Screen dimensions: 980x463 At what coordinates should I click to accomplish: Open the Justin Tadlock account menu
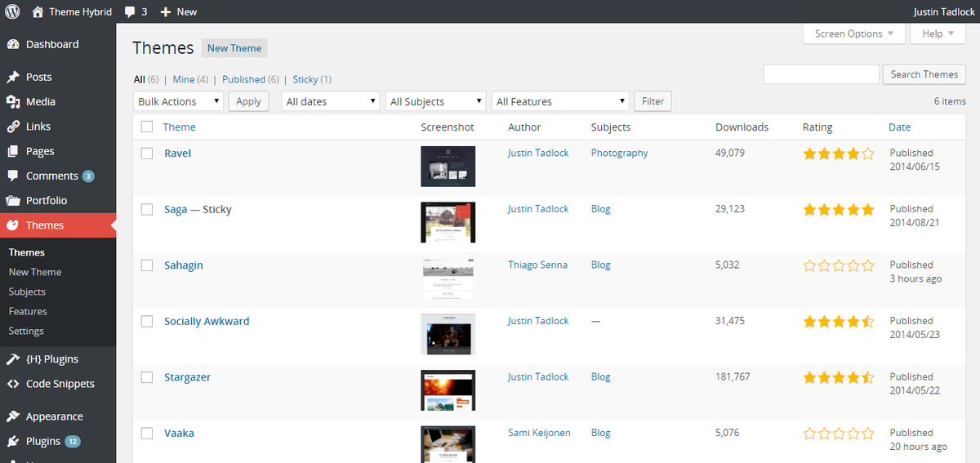pos(945,11)
